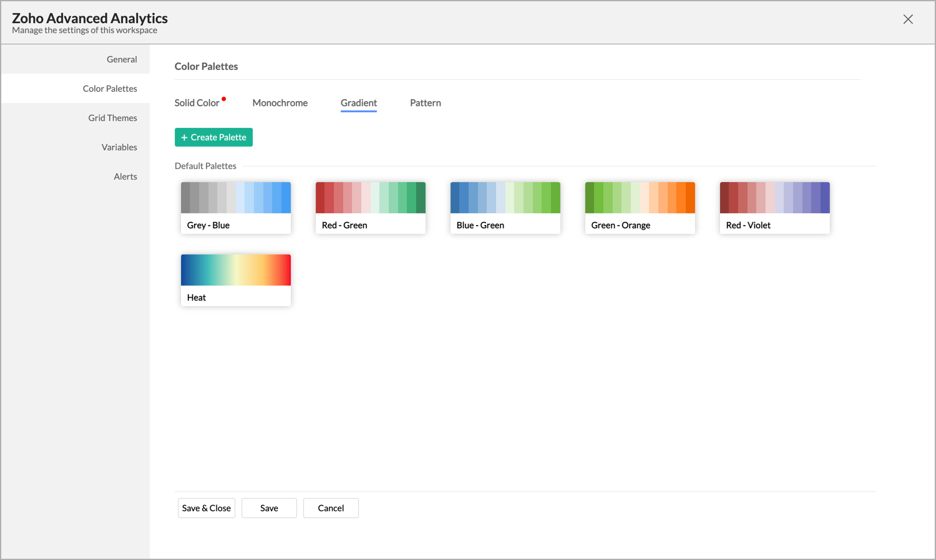This screenshot has height=560, width=936.
Task: Cancel the palette changes
Action: (x=331, y=508)
